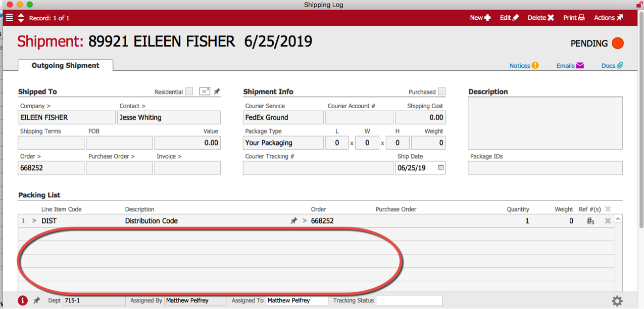Toggle the Purchased checkbox
Image resolution: width=644 pixels, height=309 pixels.
(x=442, y=92)
